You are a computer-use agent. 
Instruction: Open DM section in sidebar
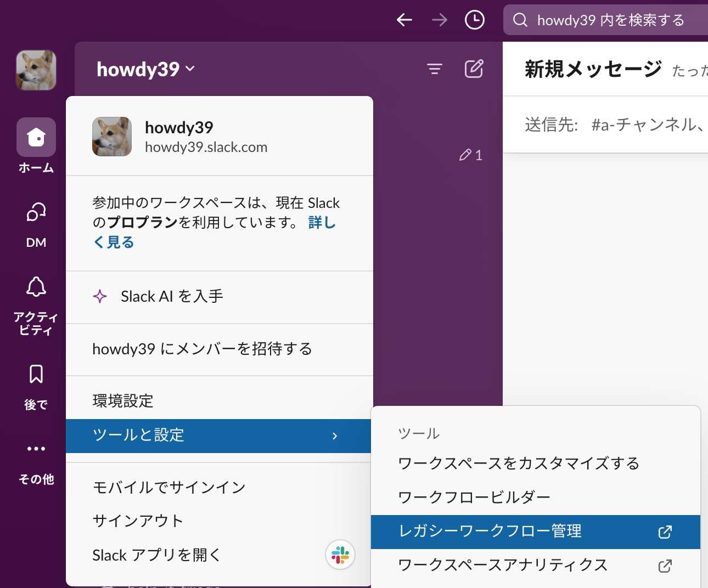click(x=36, y=225)
